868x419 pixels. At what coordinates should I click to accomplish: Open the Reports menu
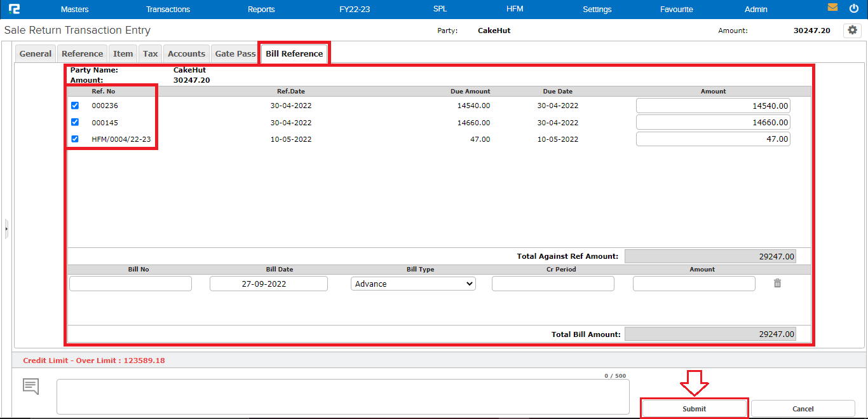tap(261, 10)
